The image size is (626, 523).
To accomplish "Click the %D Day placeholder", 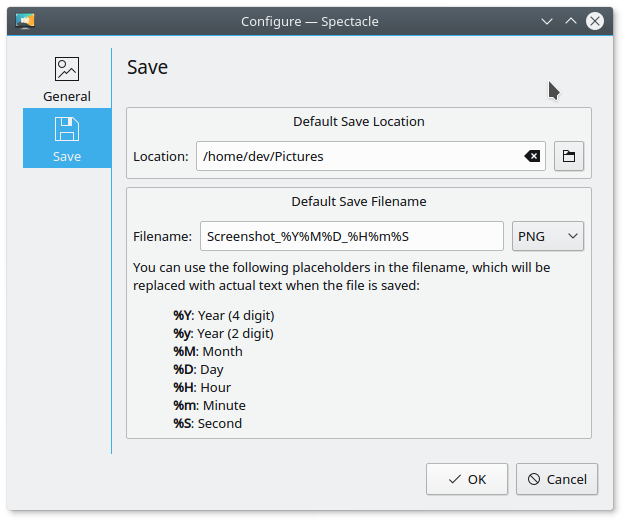I will (183, 370).
